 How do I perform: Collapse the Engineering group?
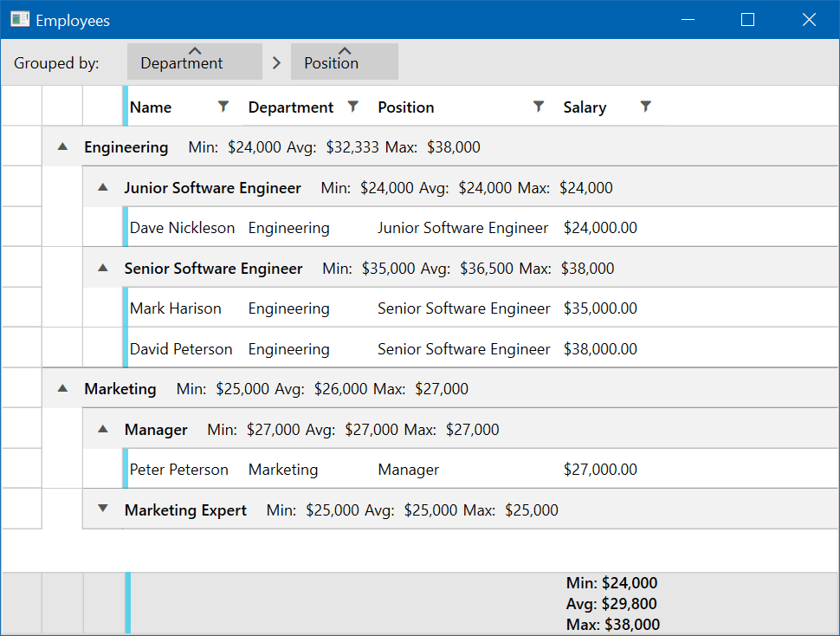[62, 146]
